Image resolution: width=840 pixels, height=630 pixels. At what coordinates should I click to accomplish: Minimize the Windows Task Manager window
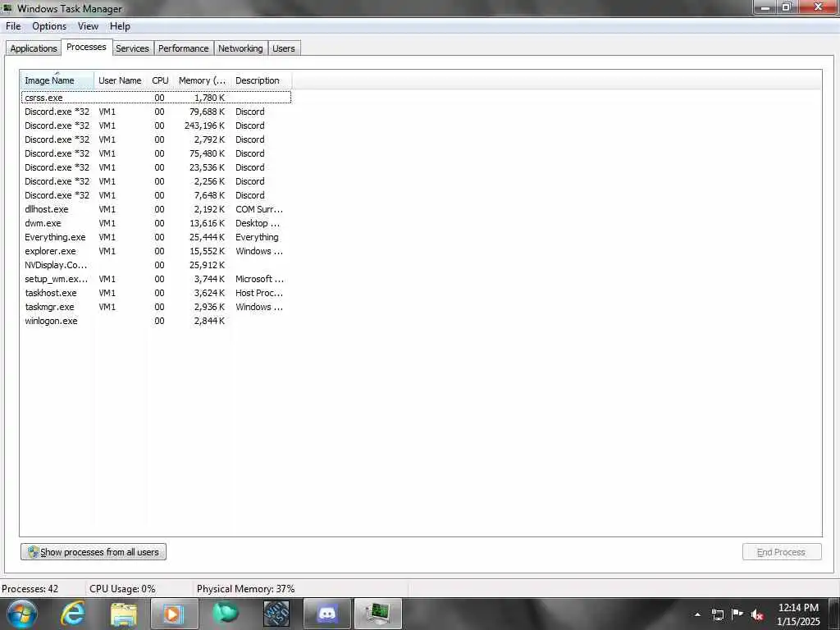click(765, 7)
